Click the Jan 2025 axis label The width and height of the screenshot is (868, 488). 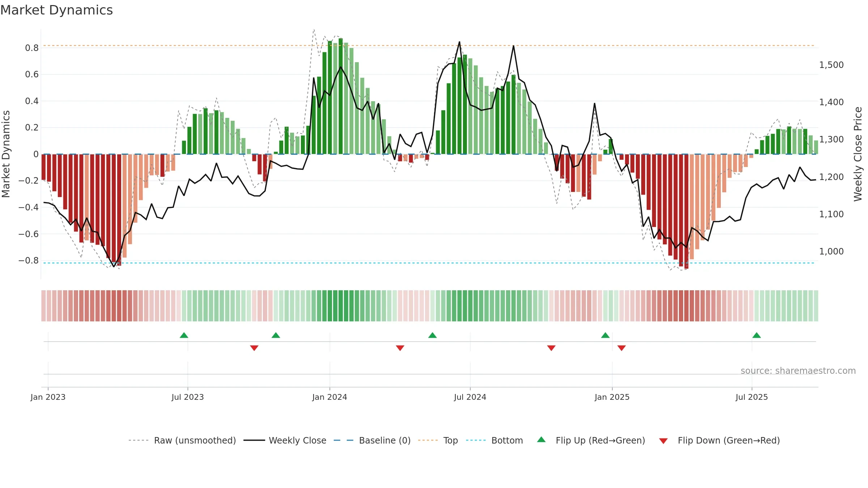tap(612, 397)
